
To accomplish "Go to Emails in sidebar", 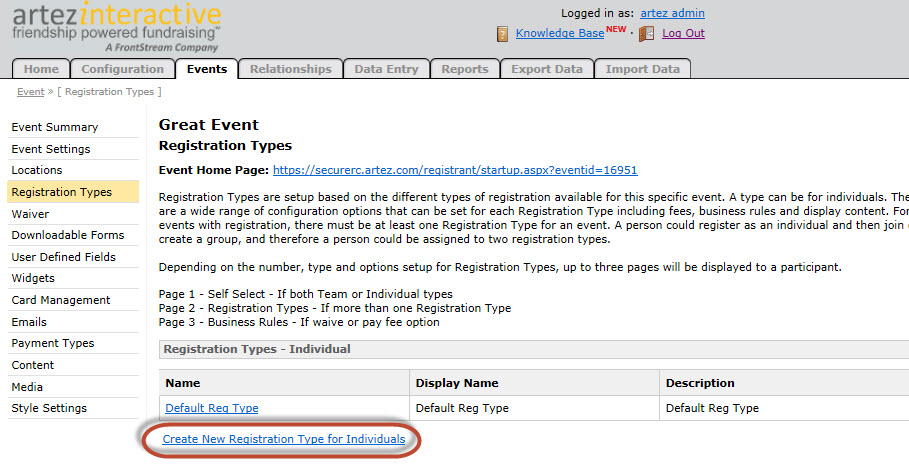I will (73, 322).
